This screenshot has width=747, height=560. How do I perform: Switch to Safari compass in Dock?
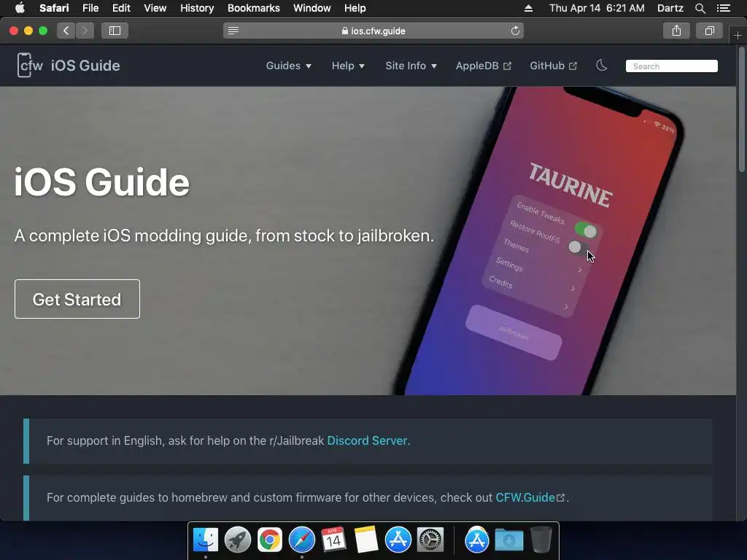(x=301, y=540)
